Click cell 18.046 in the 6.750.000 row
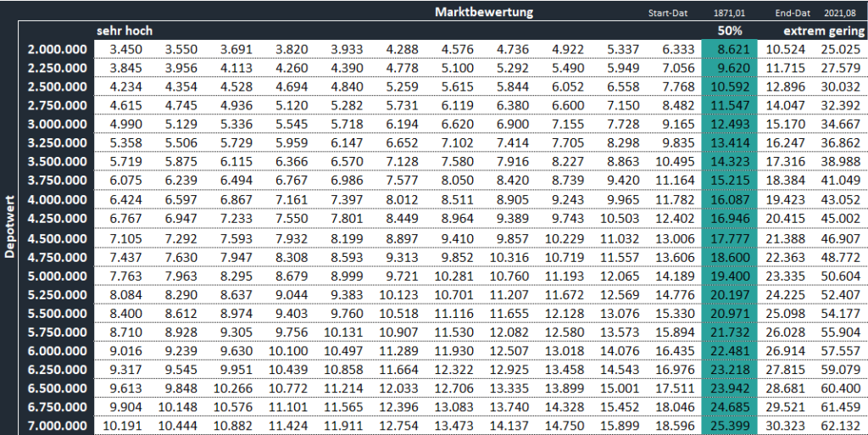The height and width of the screenshot is (435, 868). tap(675, 407)
